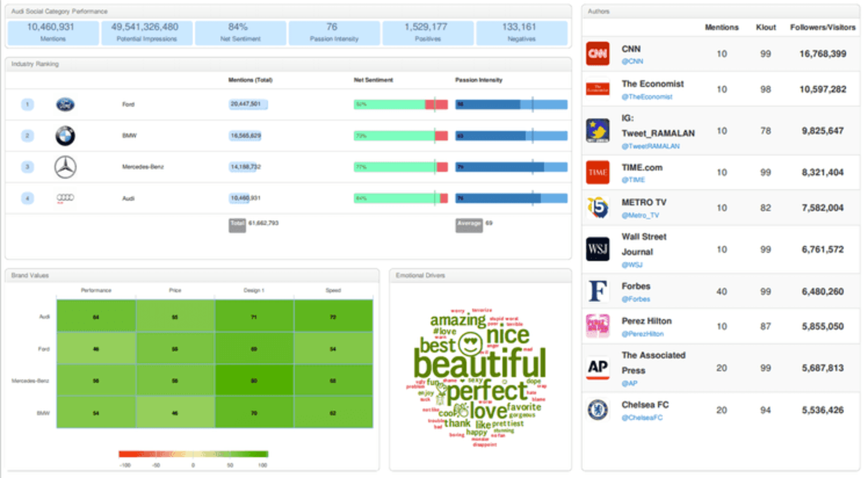Screen dimensions: 868x478
Task: Sort authors by the Klout column
Action: pyautogui.click(x=765, y=27)
